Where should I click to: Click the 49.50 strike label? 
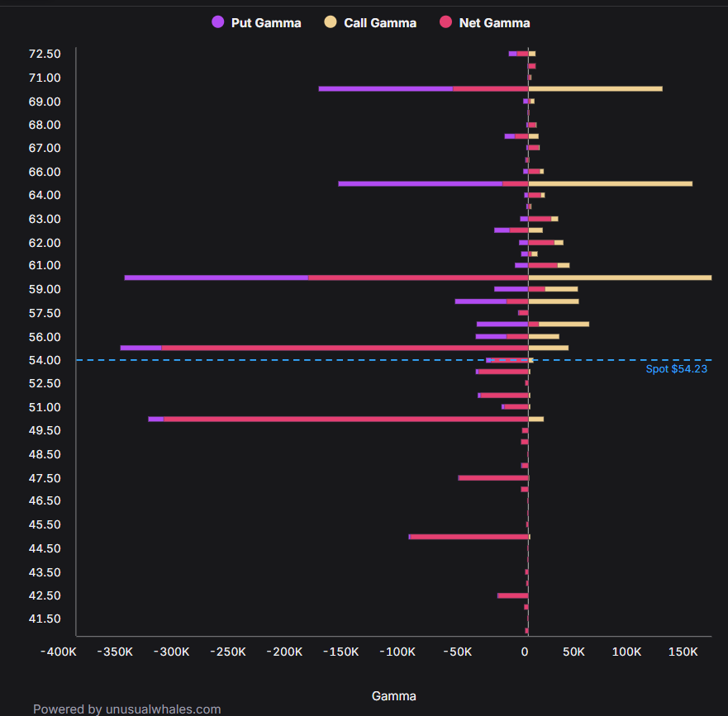[x=45, y=430]
